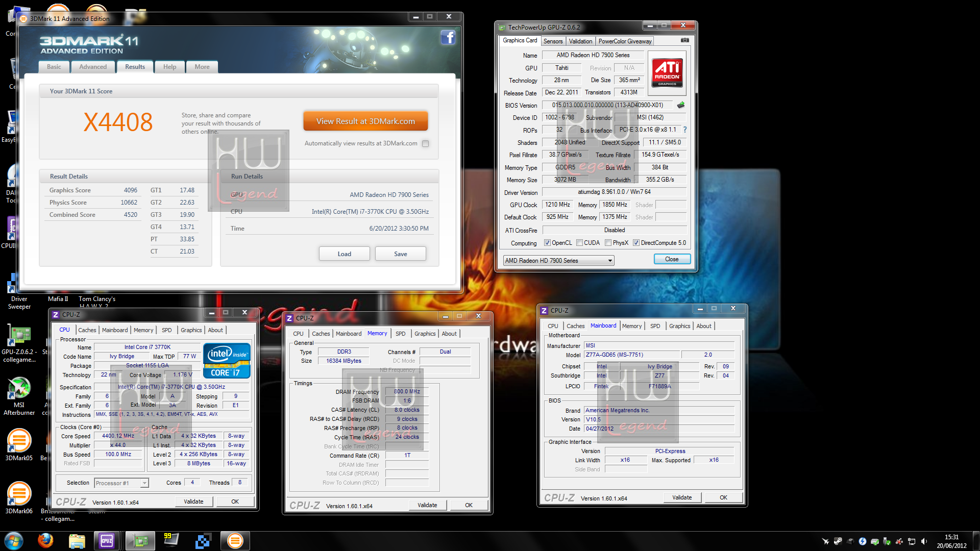The width and height of the screenshot is (980, 551).
Task: Click the ATI Radeon logo in GPU-Z
Action: (667, 72)
